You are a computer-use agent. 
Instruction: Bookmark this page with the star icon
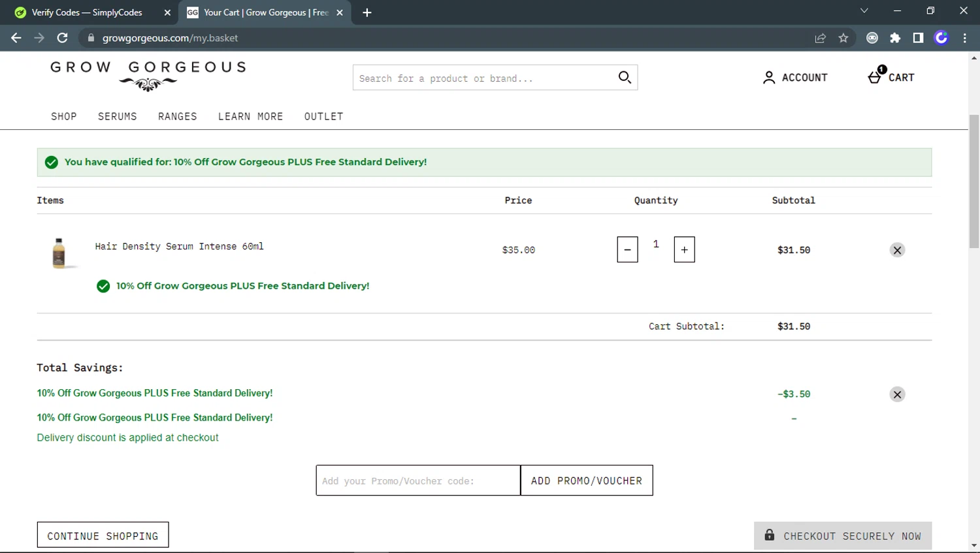coord(843,38)
